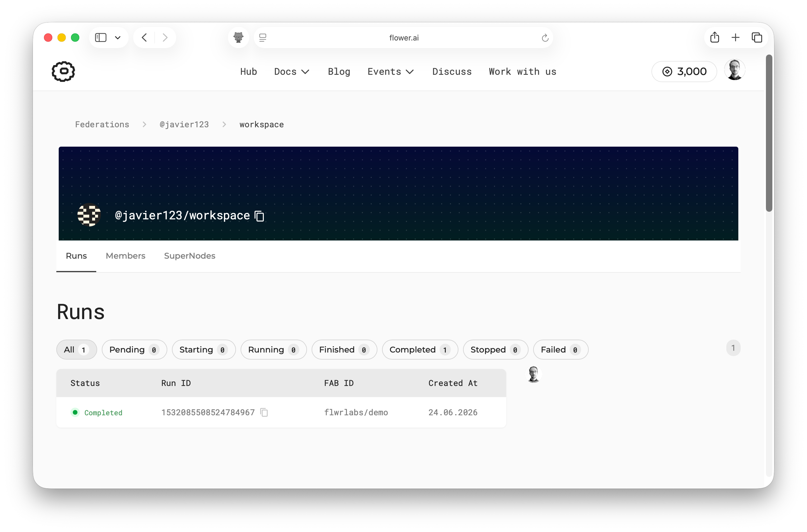807x532 pixels.
Task: Select the All runs filter
Action: (77, 350)
